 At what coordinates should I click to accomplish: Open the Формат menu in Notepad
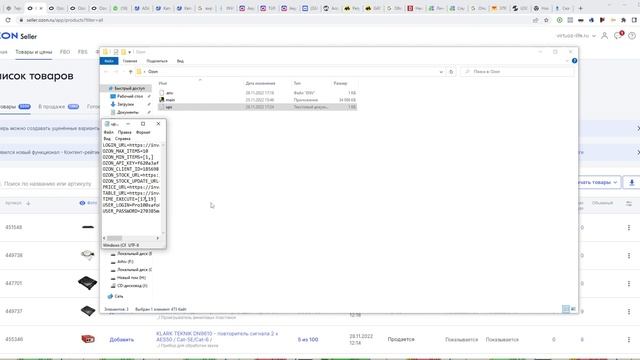click(x=143, y=132)
